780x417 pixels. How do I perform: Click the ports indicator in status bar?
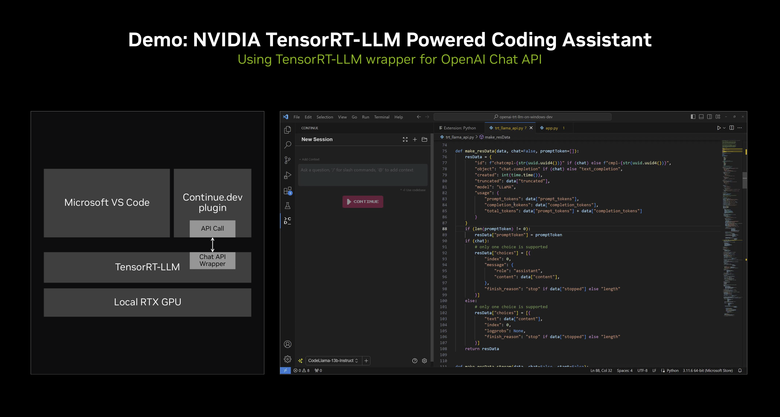click(318, 371)
